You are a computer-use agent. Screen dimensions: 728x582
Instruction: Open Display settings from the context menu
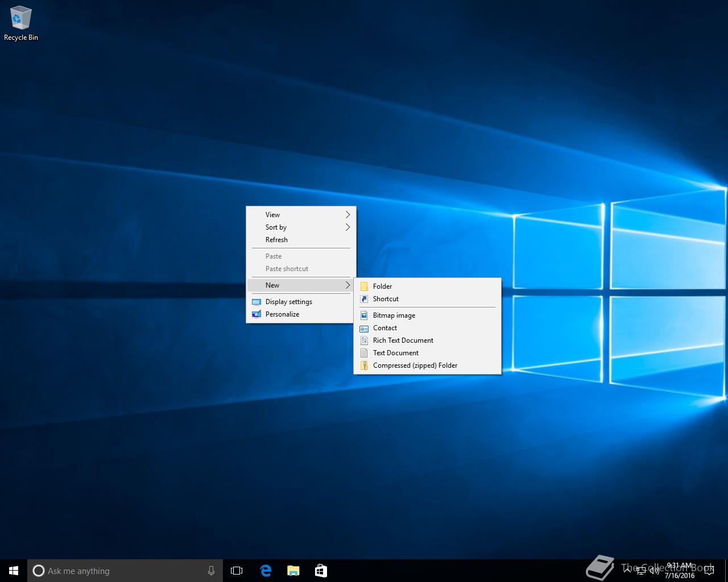click(x=301, y=302)
